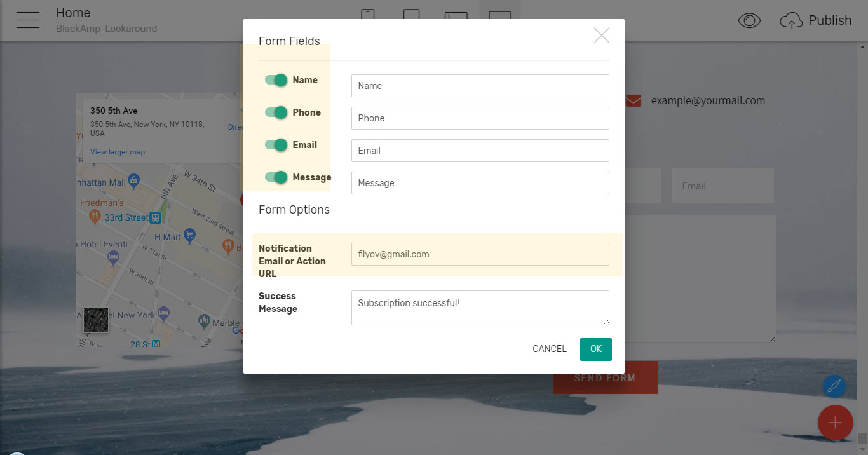Turn off the Phone field toggle
Viewport: 868px width, 455px height.
pyautogui.click(x=276, y=112)
